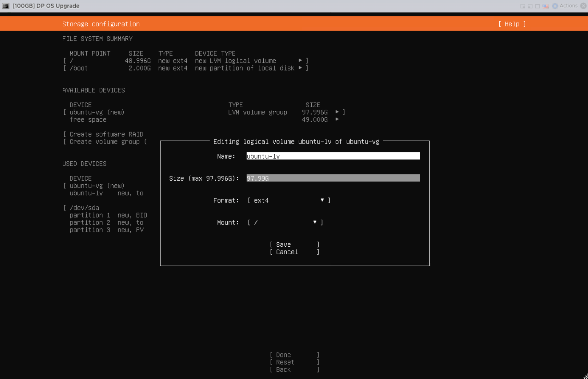Select the free space row

point(204,120)
